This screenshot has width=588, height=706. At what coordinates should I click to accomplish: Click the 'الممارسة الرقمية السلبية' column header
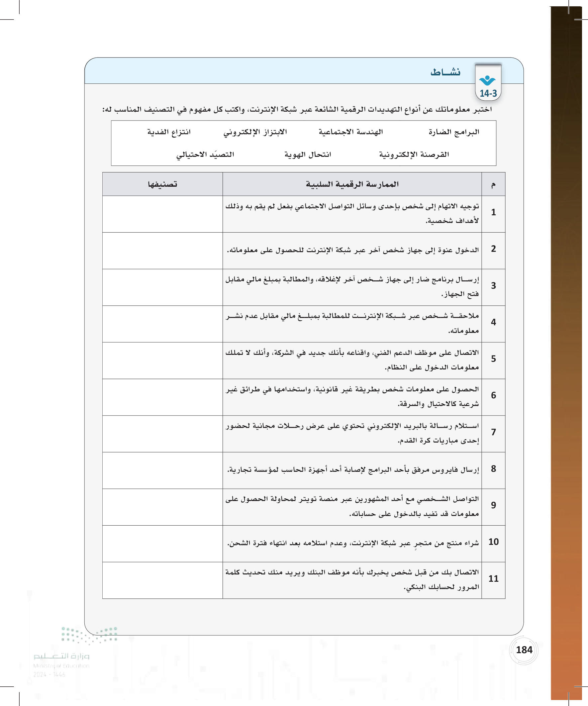coord(352,184)
